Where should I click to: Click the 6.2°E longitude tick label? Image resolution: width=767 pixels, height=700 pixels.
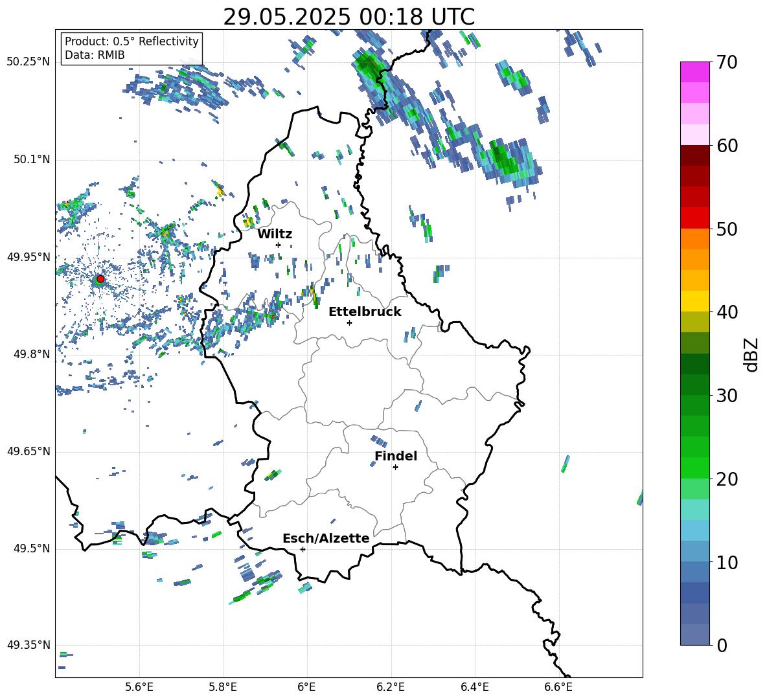391,687
